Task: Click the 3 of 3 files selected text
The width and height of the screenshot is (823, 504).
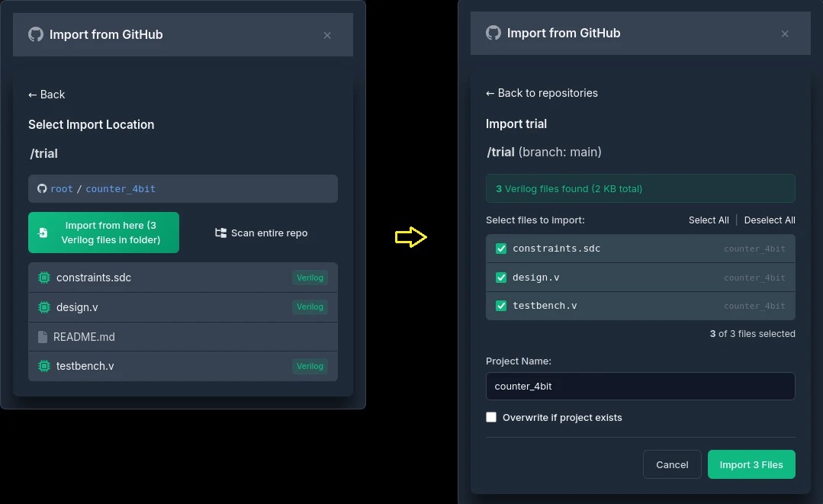Action: (x=752, y=333)
